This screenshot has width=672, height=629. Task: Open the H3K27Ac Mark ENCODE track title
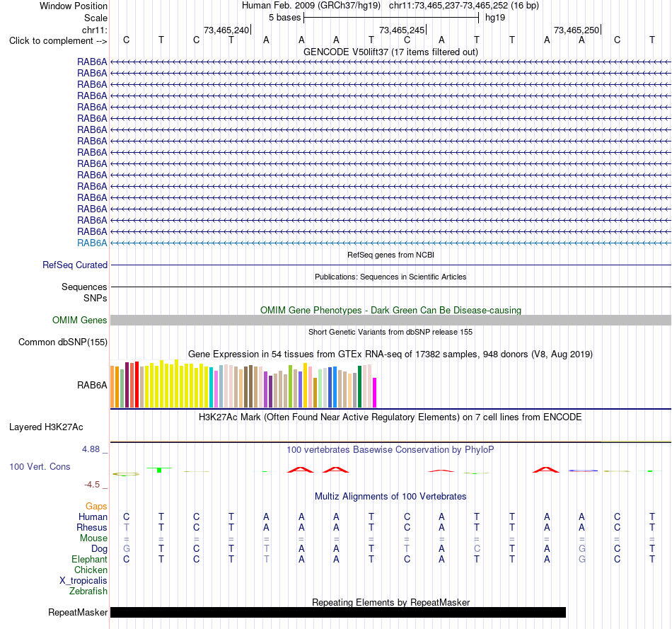390,417
